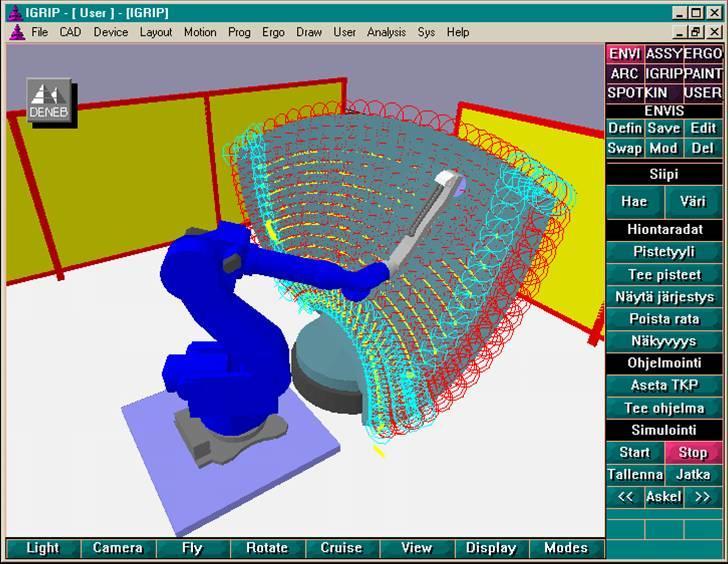Select the PAINT context tab
728x564 pixels.
coord(702,73)
